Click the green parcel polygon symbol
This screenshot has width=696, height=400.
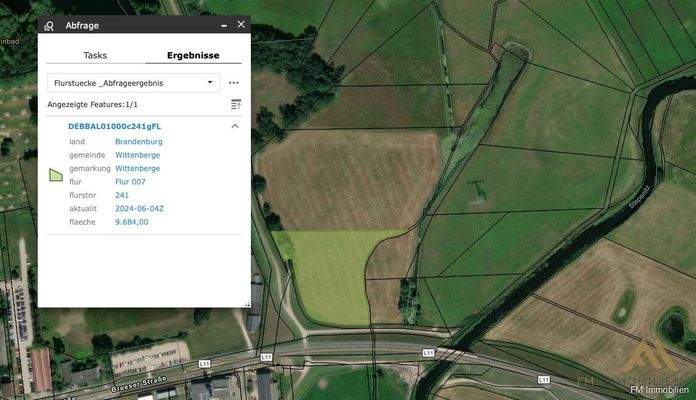coord(56,175)
